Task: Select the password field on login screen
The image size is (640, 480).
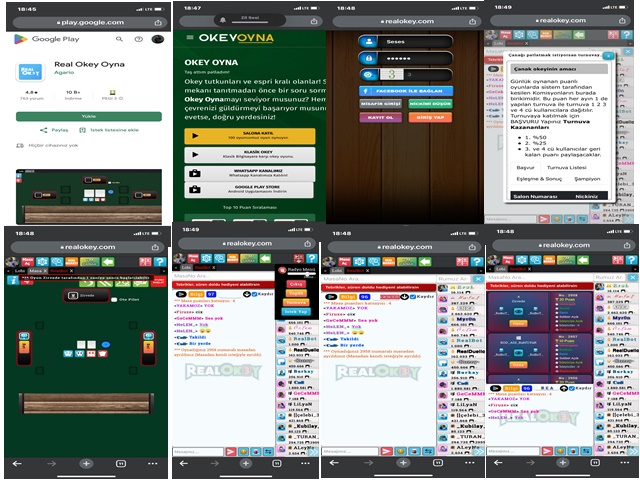Action: (x=405, y=58)
